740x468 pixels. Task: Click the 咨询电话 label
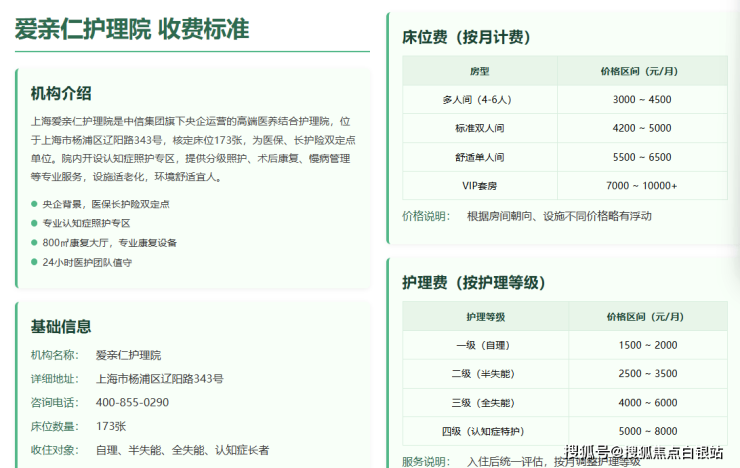tap(55, 402)
